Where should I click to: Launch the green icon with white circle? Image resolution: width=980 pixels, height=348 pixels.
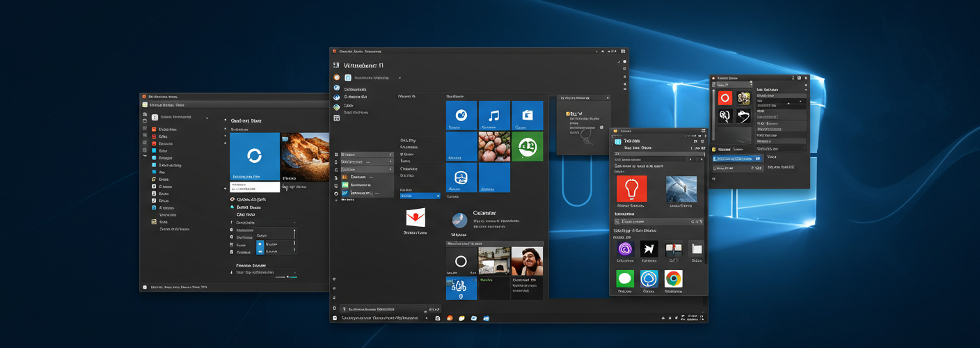click(x=625, y=279)
